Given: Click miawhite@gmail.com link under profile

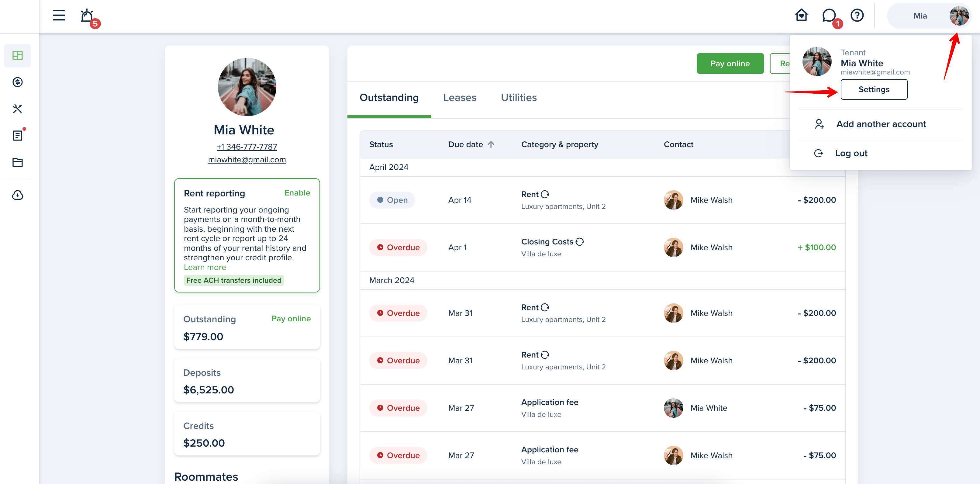Looking at the screenshot, I should click(247, 160).
